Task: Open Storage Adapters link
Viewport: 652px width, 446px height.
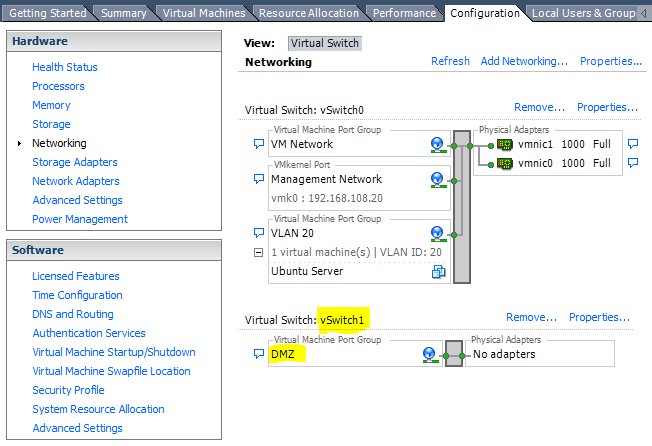Action: (75, 162)
